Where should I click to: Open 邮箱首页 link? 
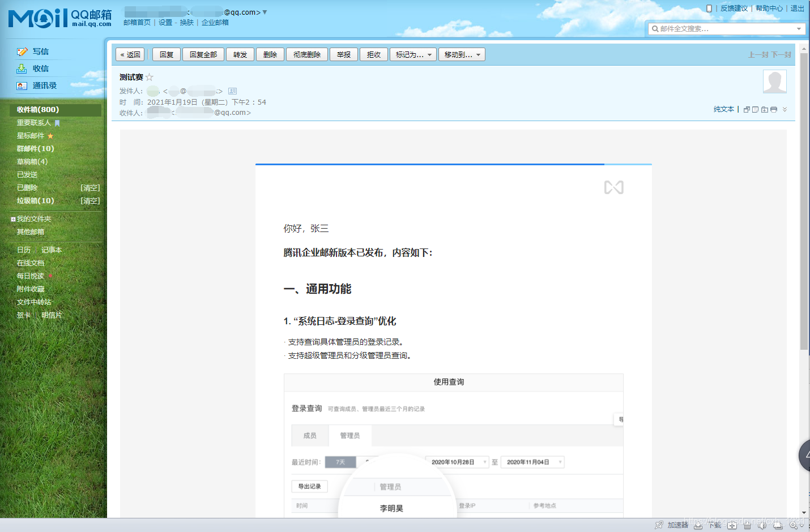pos(137,23)
